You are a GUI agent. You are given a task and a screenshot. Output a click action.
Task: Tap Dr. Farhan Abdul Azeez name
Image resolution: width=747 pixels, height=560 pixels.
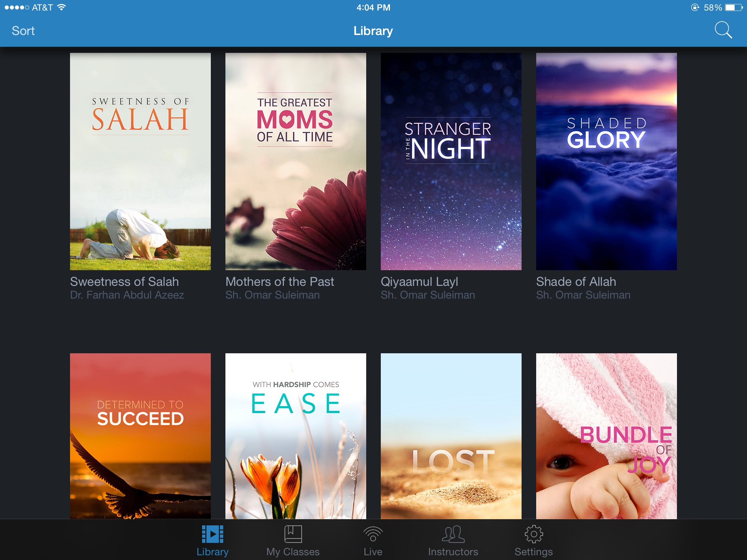[x=127, y=295]
